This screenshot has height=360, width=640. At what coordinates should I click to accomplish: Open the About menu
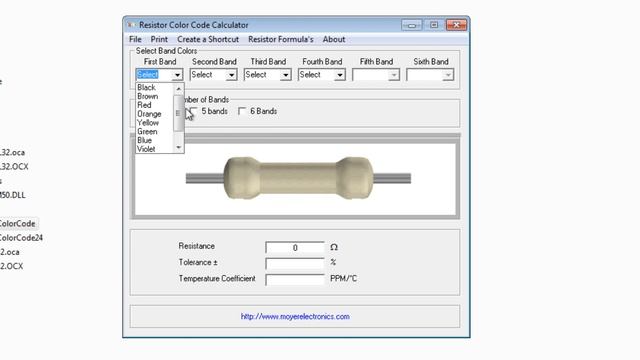point(334,39)
